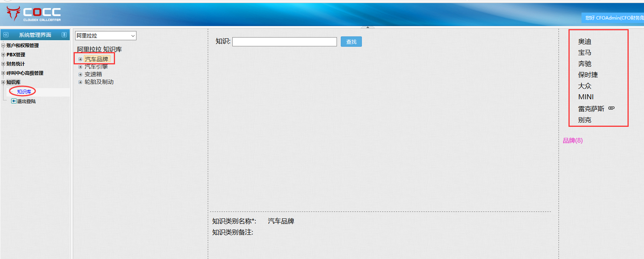Click the pin icon in sidebar header
Screen dimensions: 644x259
click(x=64, y=35)
